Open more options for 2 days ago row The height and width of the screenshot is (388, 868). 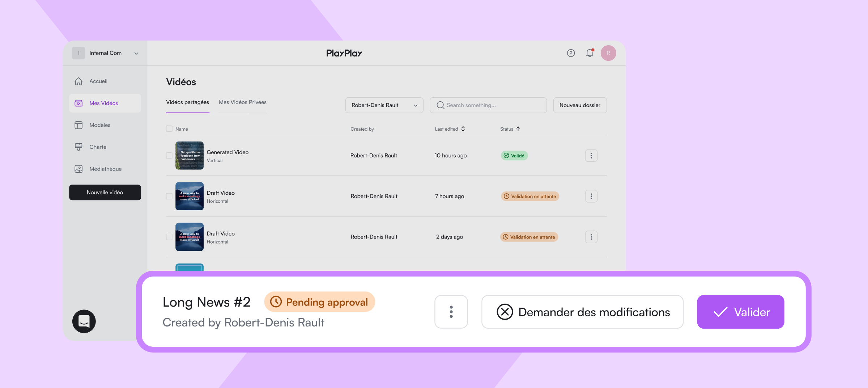[591, 237]
